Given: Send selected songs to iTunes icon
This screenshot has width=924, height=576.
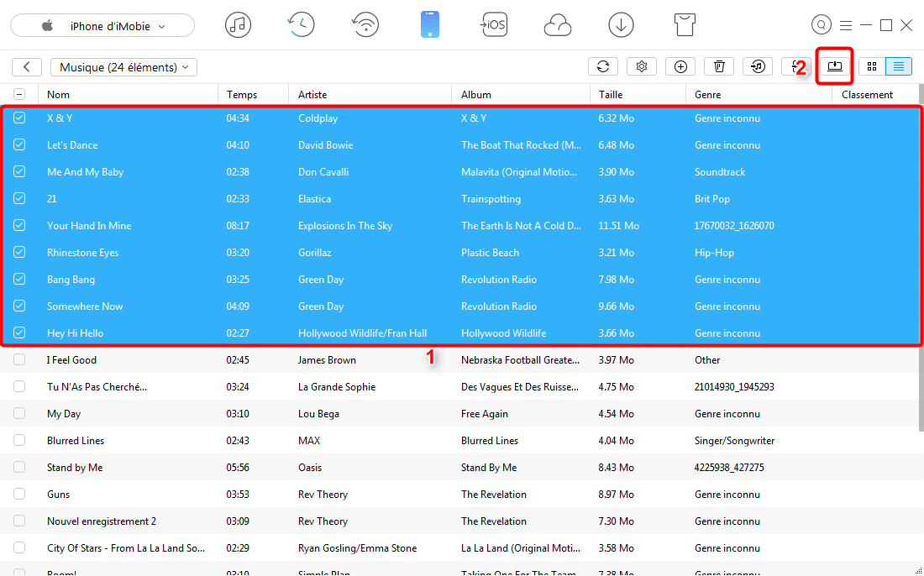Looking at the screenshot, I should click(758, 66).
